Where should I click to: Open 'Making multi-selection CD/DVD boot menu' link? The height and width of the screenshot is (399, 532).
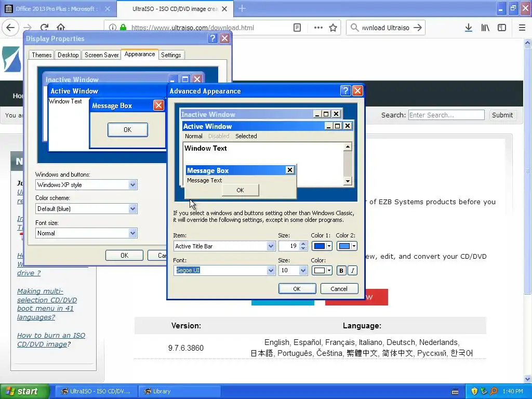47,304
